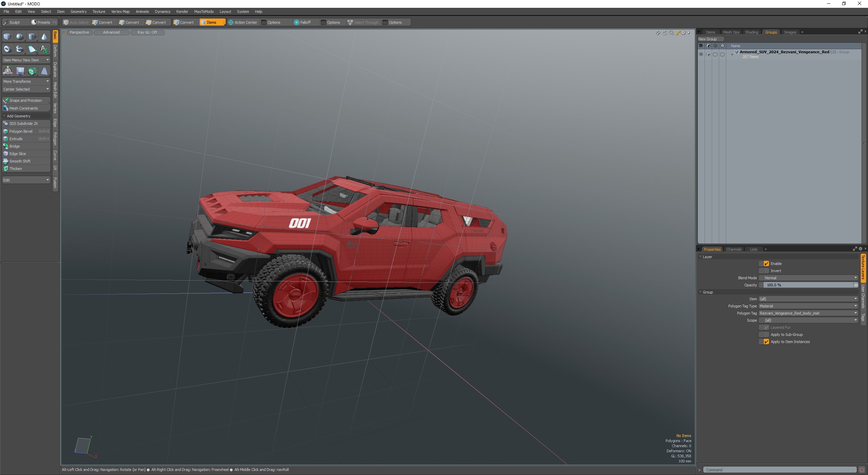Viewport: 868px width, 475px height.
Task: Toggle render camera icon of Armored_SUV group
Action: [x=708, y=54]
